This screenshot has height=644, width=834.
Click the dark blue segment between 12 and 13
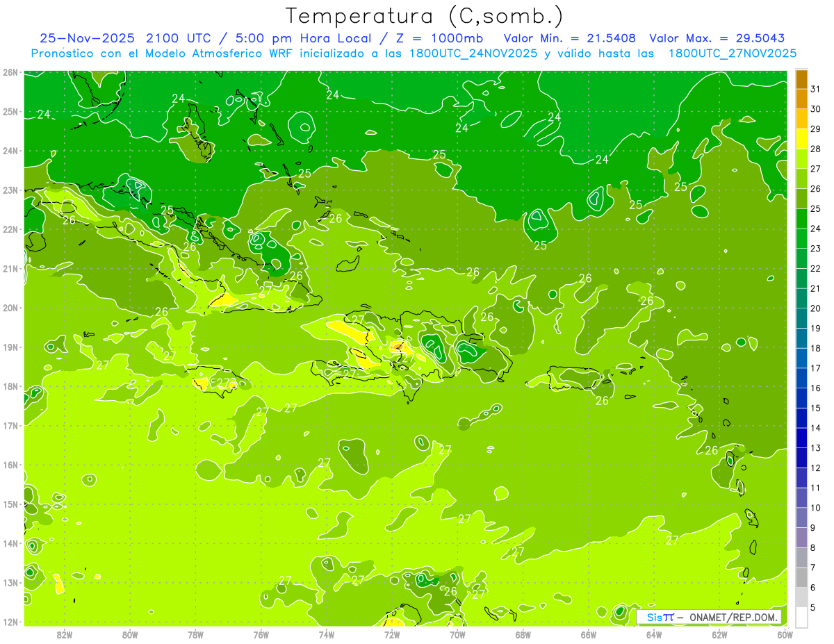coord(801,458)
